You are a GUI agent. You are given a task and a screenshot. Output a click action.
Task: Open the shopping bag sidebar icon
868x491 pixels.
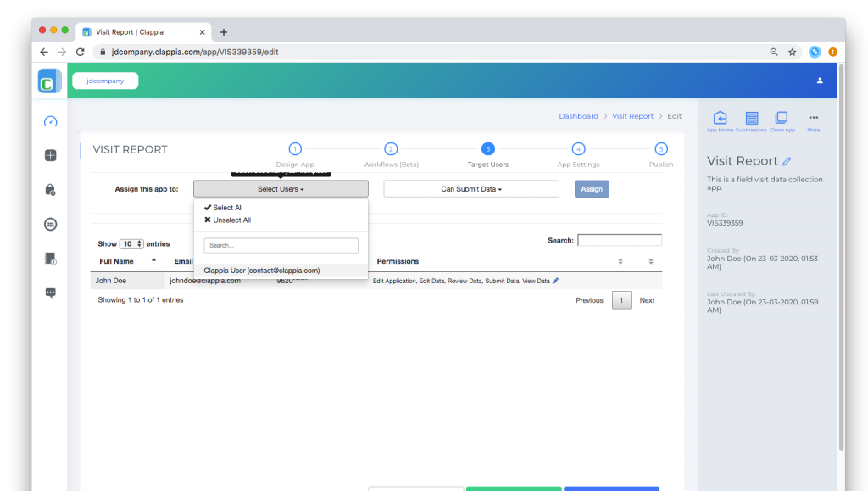click(50, 190)
